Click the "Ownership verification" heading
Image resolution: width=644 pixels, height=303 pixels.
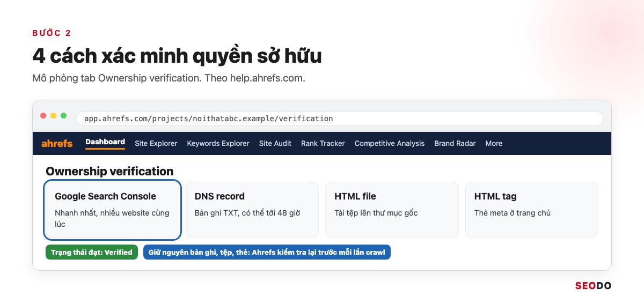click(x=109, y=172)
